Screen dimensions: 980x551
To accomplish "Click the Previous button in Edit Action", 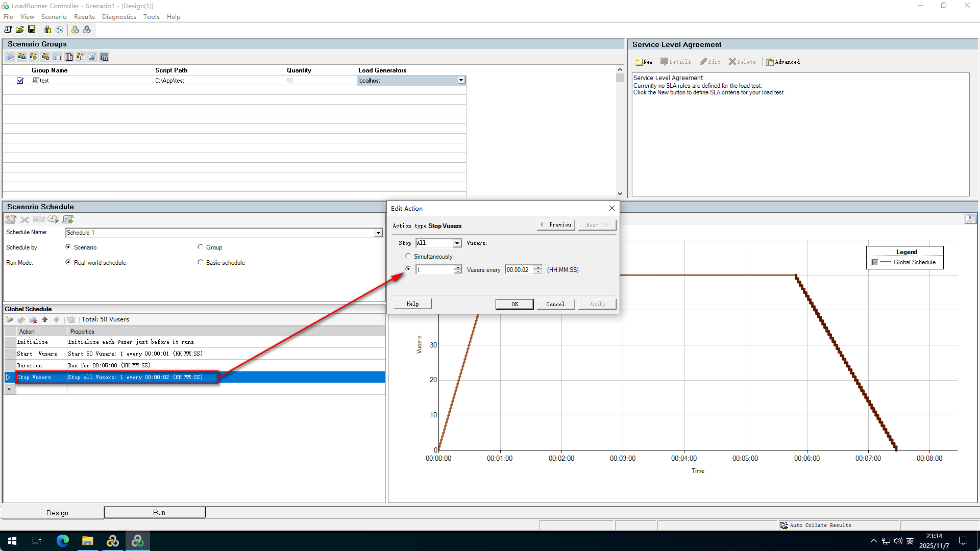I will pyautogui.click(x=556, y=225).
